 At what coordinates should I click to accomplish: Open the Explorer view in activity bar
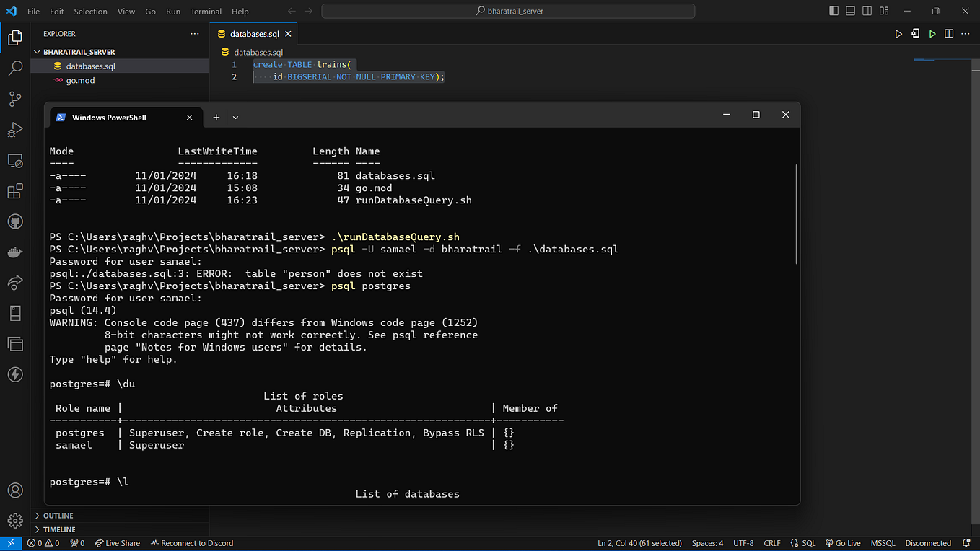(14, 37)
